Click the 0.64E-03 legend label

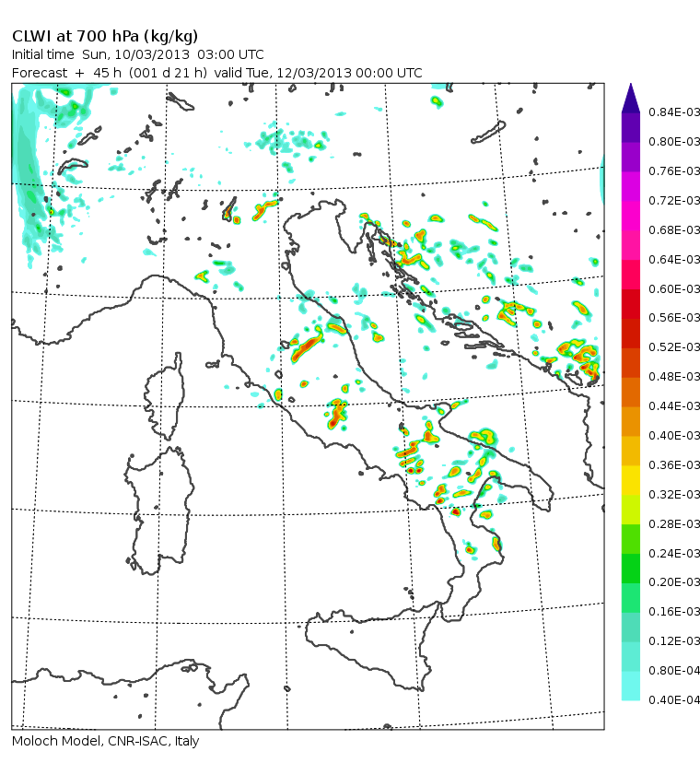(x=674, y=259)
